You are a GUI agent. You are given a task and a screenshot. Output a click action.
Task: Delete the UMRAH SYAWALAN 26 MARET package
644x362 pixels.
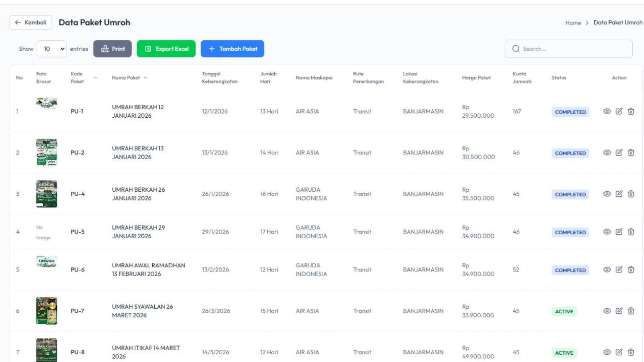(631, 311)
